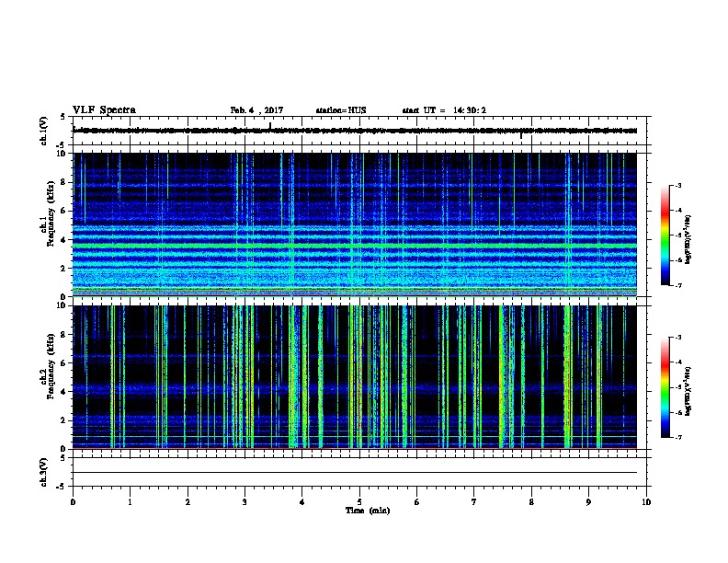Click the ch.1 "Frequency (kHz)" axis label
Image resolution: width=728 pixels, height=563 pixels.
[x=51, y=214]
